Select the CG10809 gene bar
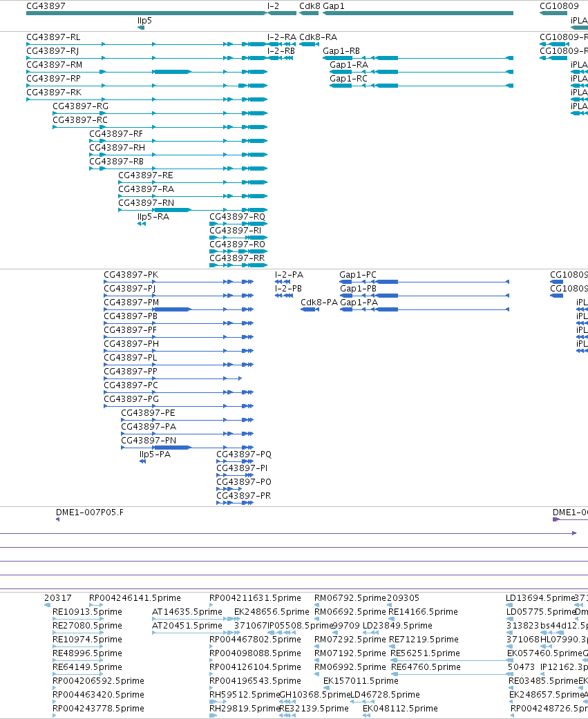This screenshot has width=588, height=719. [x=553, y=13]
